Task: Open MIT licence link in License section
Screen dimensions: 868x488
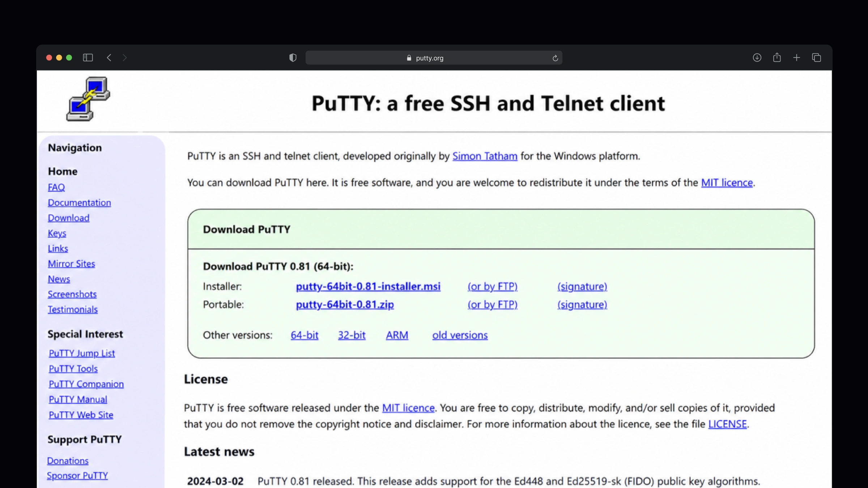Action: pos(408,408)
